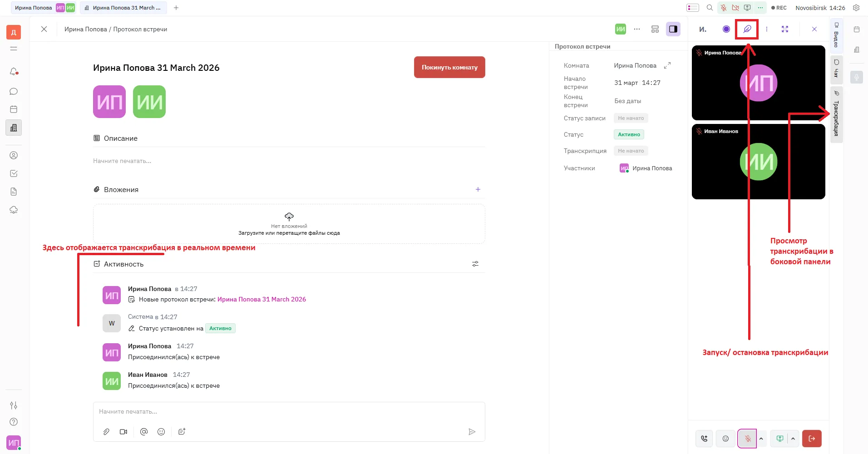Close the video call panel with X
The image size is (868, 454).
(814, 29)
